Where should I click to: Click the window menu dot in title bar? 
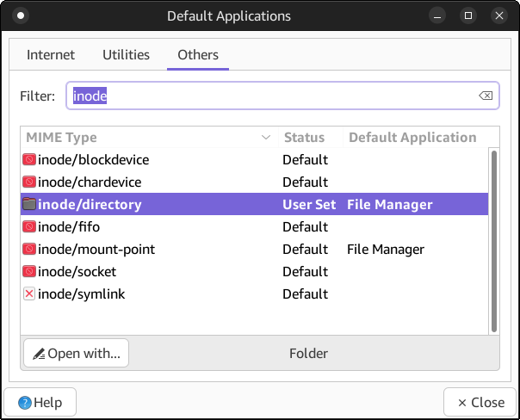[21, 15]
